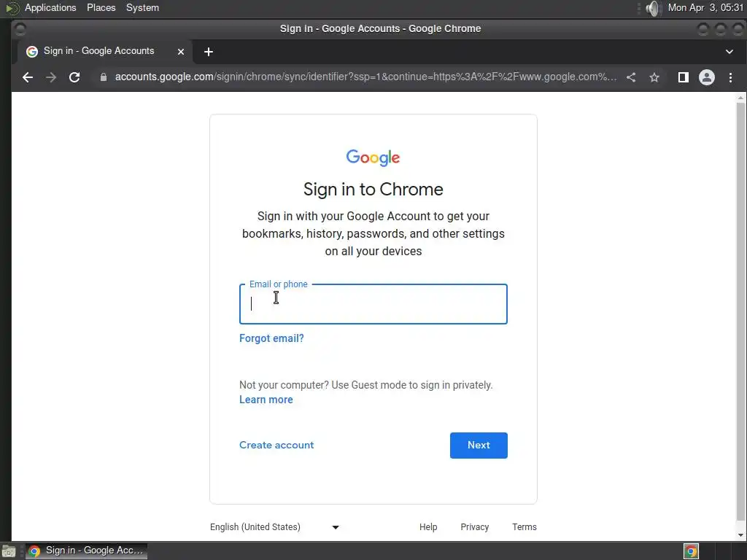This screenshot has height=560, width=747.
Task: Click the browser forward arrow
Action: click(x=51, y=77)
